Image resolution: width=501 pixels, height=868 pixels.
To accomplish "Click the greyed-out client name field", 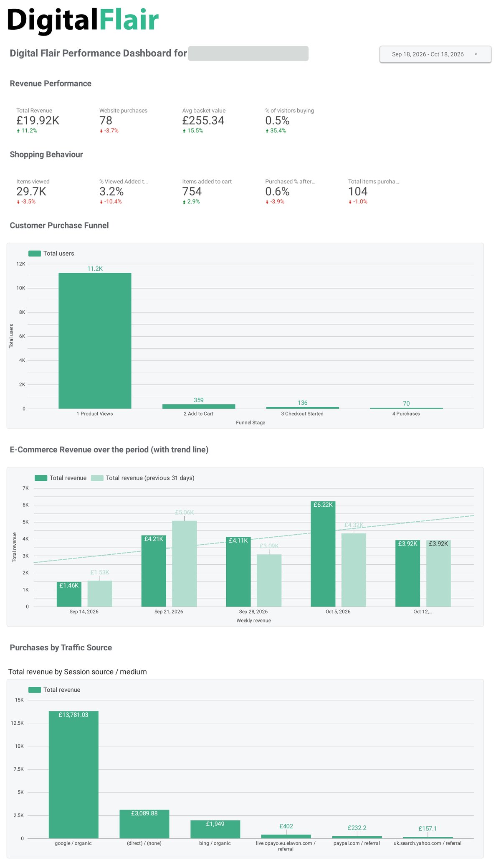I will (248, 53).
